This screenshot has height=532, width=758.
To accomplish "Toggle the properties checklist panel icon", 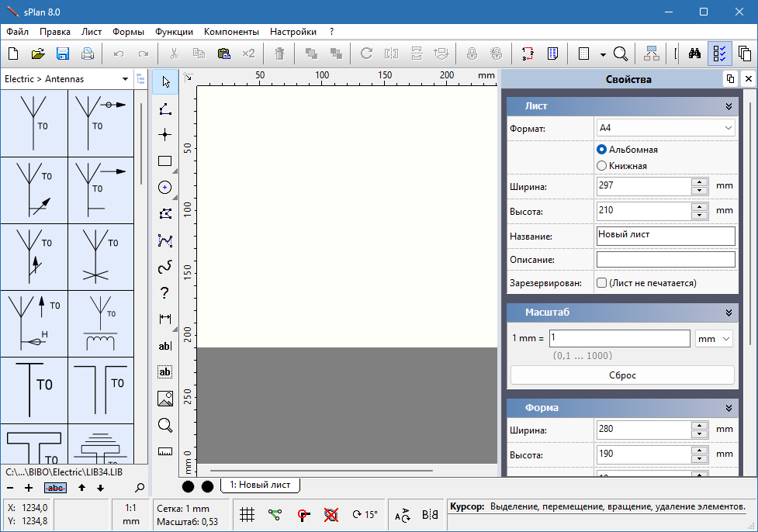I will [x=719, y=54].
